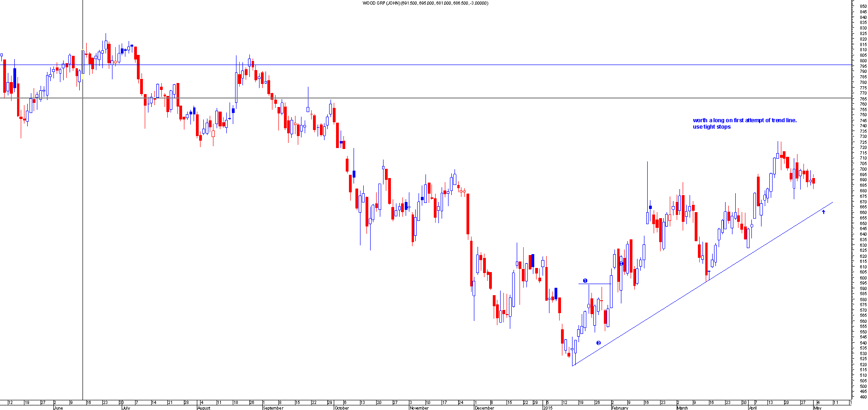
Task: Click the small blue up arrow marker
Action: pos(823,212)
